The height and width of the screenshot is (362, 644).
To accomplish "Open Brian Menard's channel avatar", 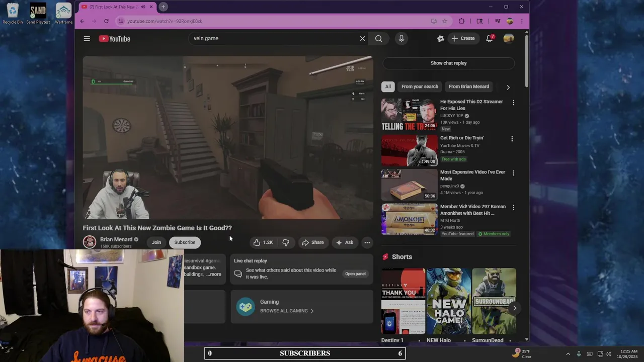I will (90, 242).
